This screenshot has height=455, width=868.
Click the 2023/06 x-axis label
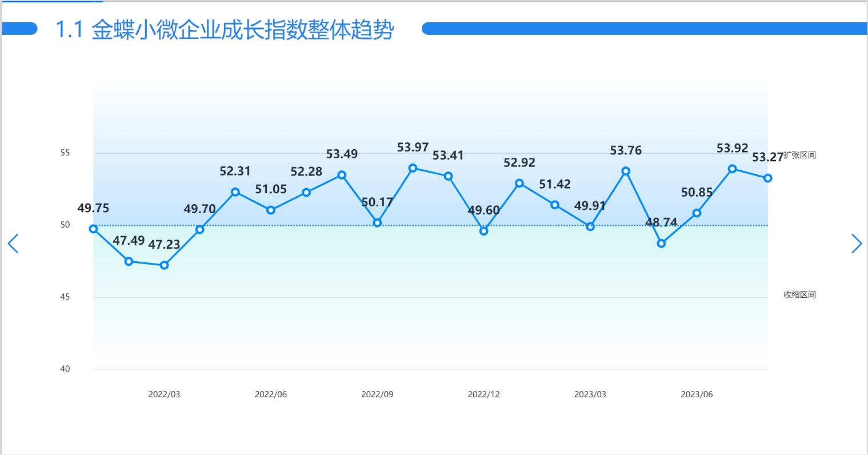[x=697, y=394]
